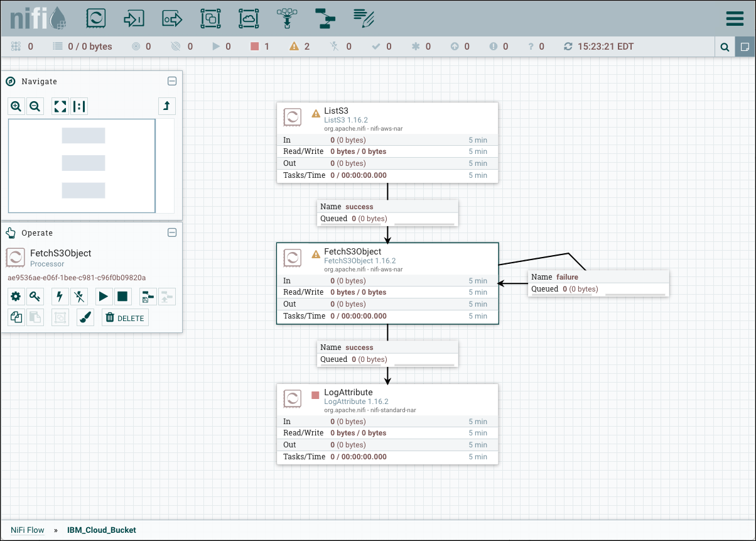The width and height of the screenshot is (756, 541).
Task: Select the Processor icon in the toolbar
Action: 95,18
